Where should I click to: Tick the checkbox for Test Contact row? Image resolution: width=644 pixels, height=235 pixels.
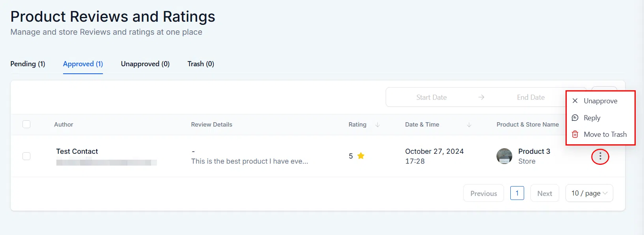pyautogui.click(x=26, y=156)
